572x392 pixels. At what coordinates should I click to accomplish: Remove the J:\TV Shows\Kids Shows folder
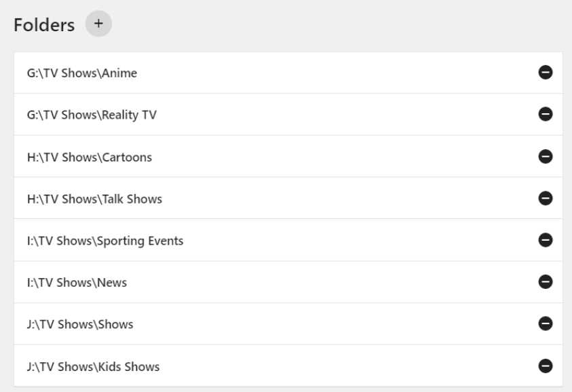pos(545,366)
